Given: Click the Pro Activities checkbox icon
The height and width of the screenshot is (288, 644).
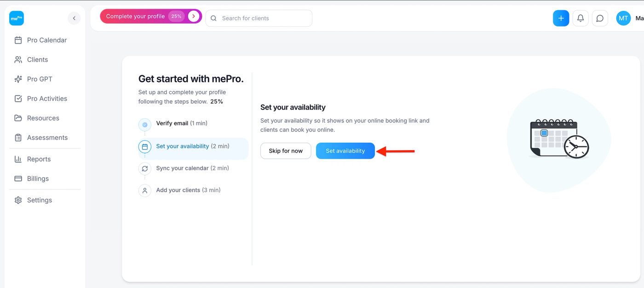Looking at the screenshot, I should click(x=18, y=99).
